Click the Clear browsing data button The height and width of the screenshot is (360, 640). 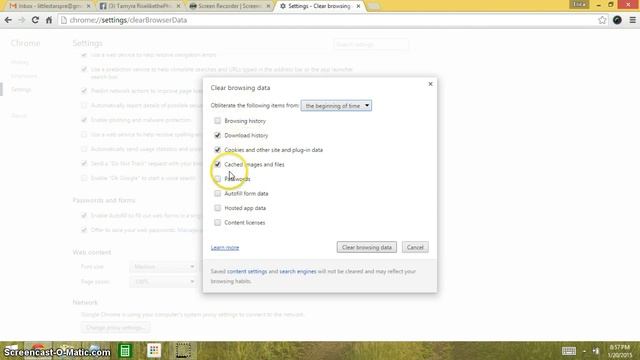(x=367, y=247)
